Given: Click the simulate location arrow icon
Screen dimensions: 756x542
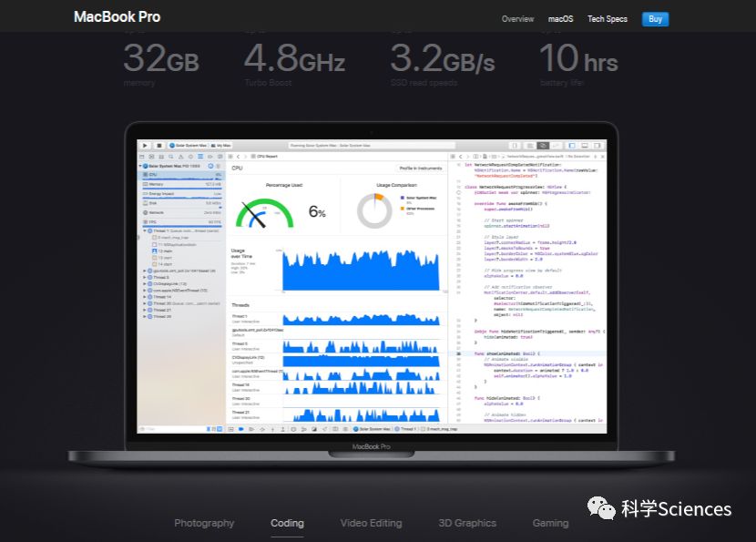Looking at the screenshot, I should [324, 429].
